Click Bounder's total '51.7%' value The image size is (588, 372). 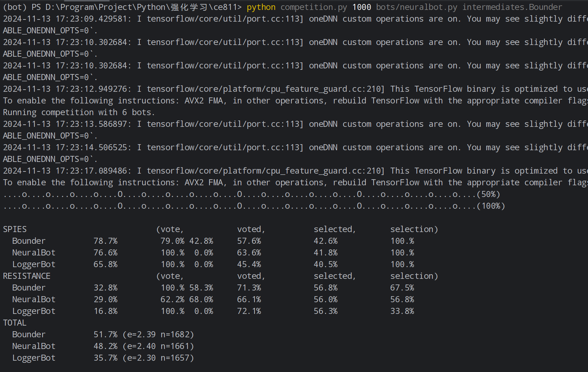point(106,334)
